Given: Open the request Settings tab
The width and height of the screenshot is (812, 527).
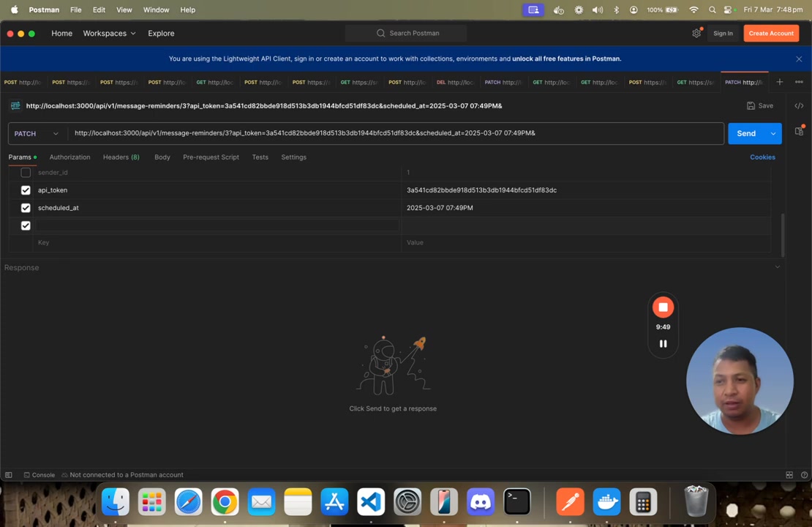Looking at the screenshot, I should coord(293,157).
